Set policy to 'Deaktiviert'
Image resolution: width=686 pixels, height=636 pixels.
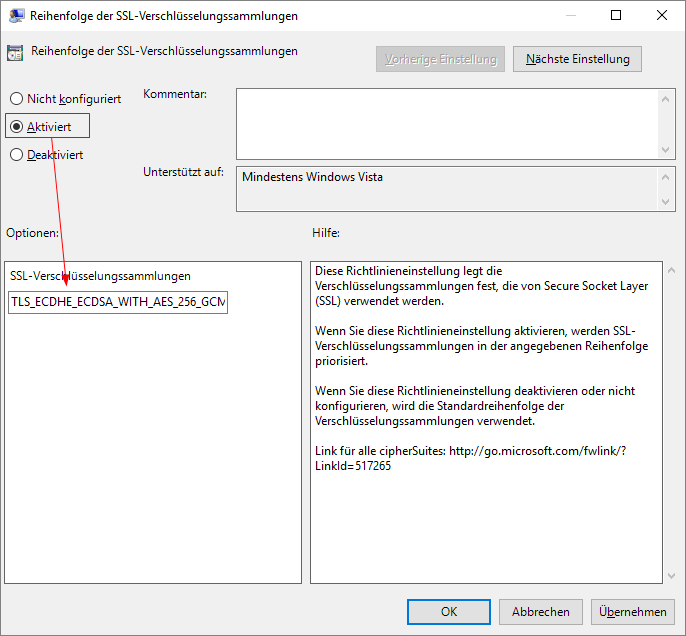pyautogui.click(x=16, y=155)
